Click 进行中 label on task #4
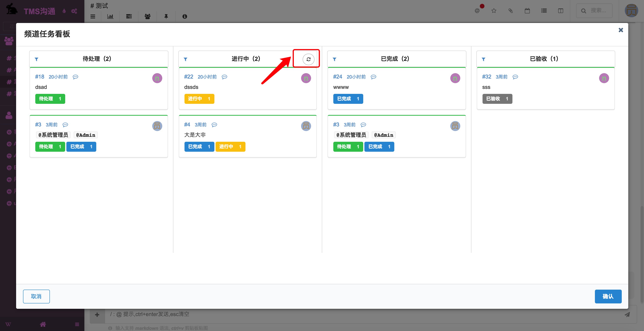 coord(230,147)
